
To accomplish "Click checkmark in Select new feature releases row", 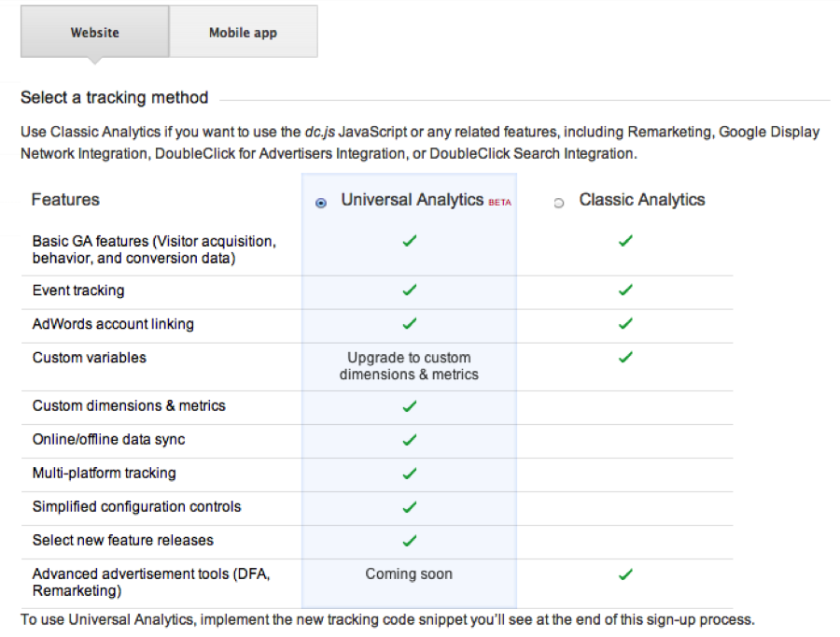I will pyautogui.click(x=410, y=541).
